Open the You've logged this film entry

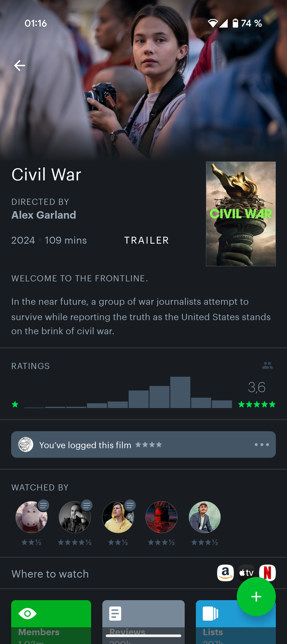click(x=143, y=444)
